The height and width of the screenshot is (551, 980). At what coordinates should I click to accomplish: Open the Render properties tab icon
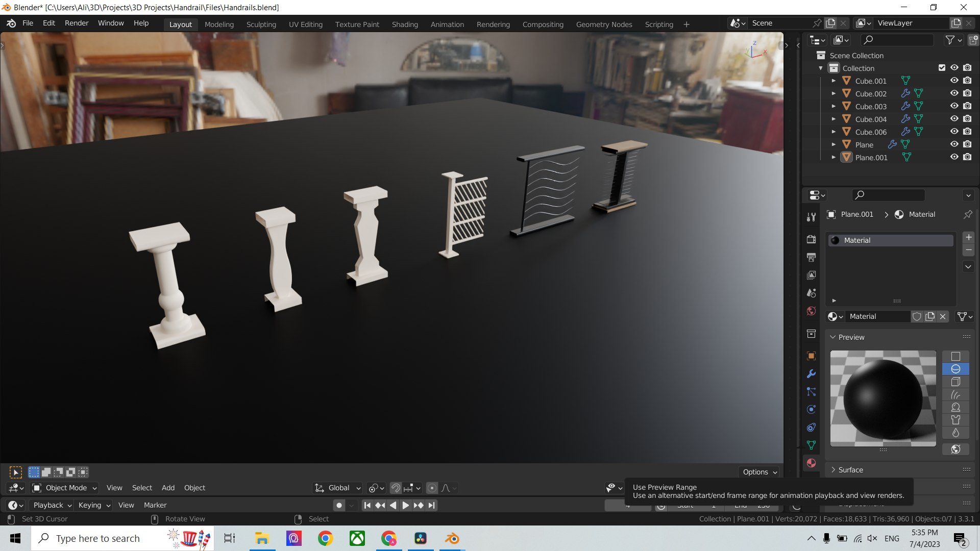click(x=811, y=239)
